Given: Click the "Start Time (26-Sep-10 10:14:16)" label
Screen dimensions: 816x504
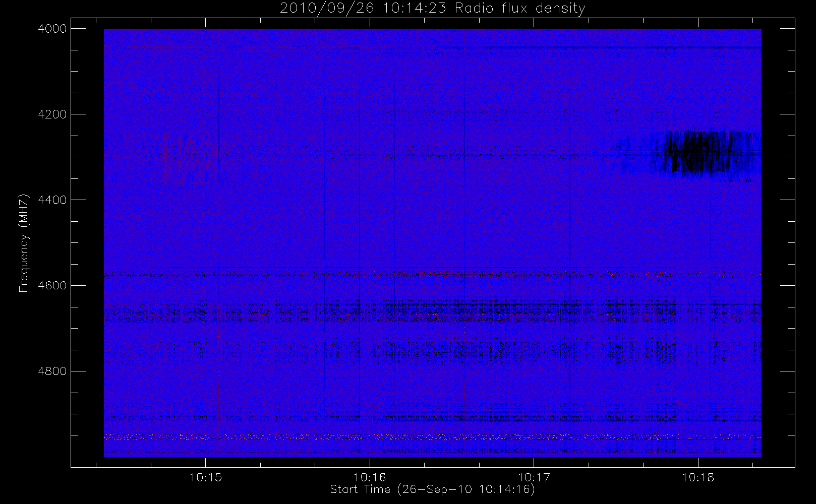Looking at the screenshot, I should [x=432, y=489].
